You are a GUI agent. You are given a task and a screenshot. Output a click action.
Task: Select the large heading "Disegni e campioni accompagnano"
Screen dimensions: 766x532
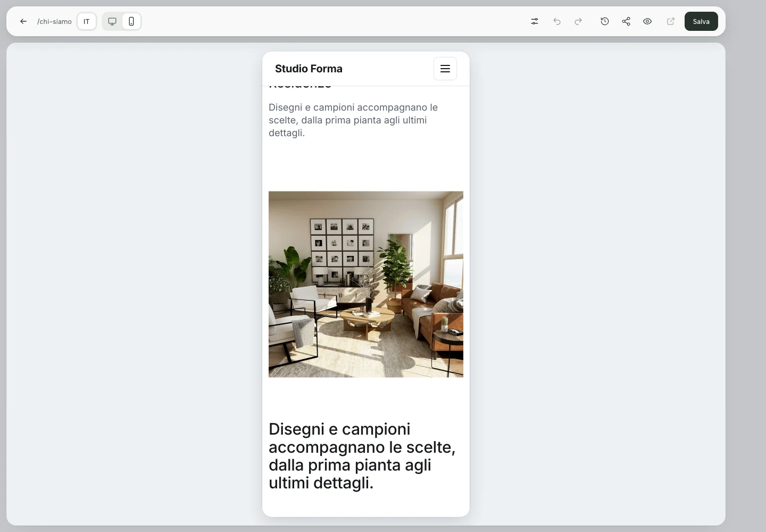click(x=362, y=456)
